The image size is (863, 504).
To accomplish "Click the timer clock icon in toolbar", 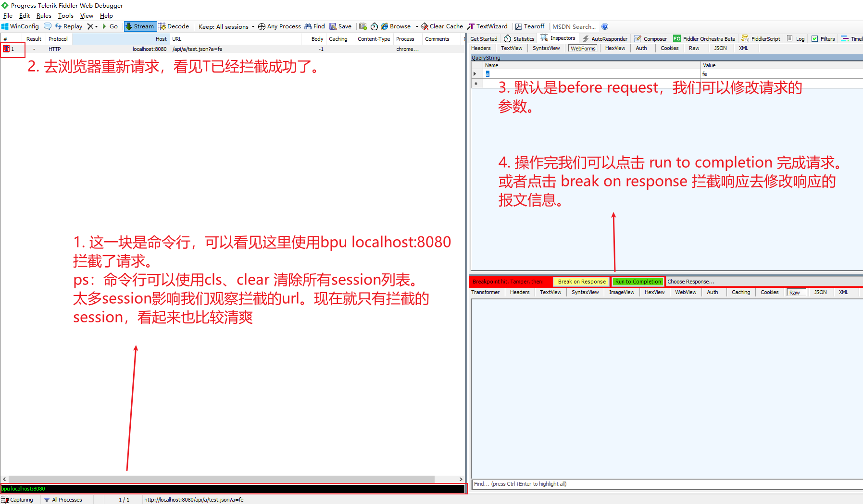I will (374, 26).
